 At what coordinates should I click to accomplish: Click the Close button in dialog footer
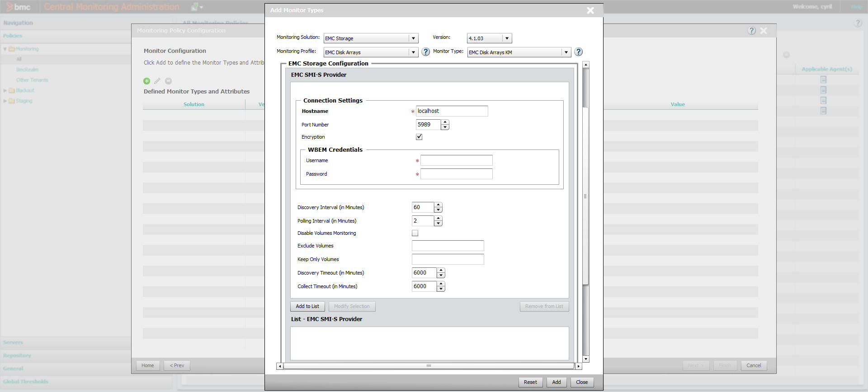(582, 382)
